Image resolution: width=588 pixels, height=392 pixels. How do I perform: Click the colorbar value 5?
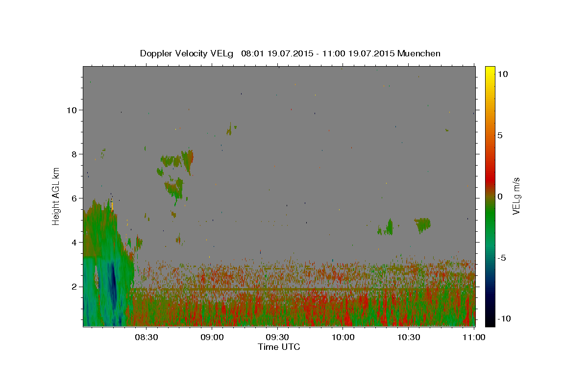[500, 135]
